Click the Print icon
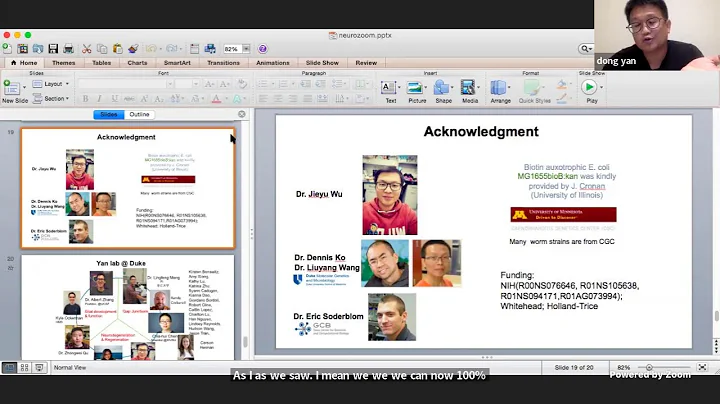This screenshot has width=720, height=404. point(68,49)
